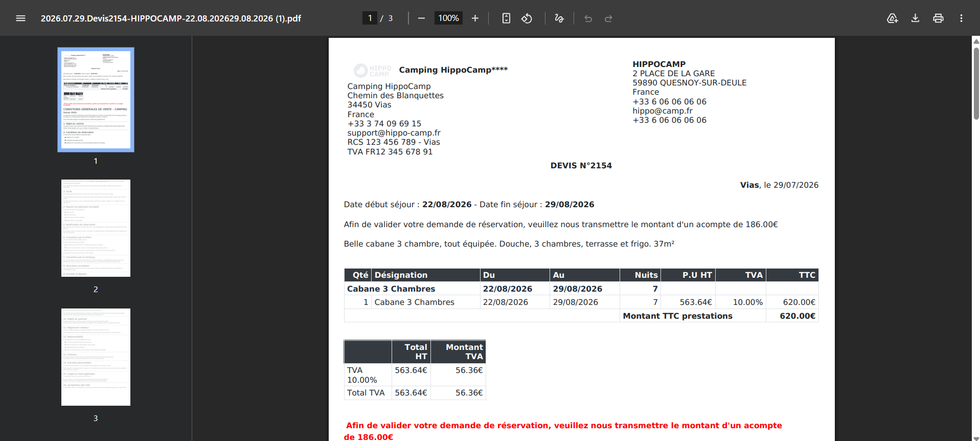Click the red deposit notice text
The image size is (980, 441).
point(563,431)
